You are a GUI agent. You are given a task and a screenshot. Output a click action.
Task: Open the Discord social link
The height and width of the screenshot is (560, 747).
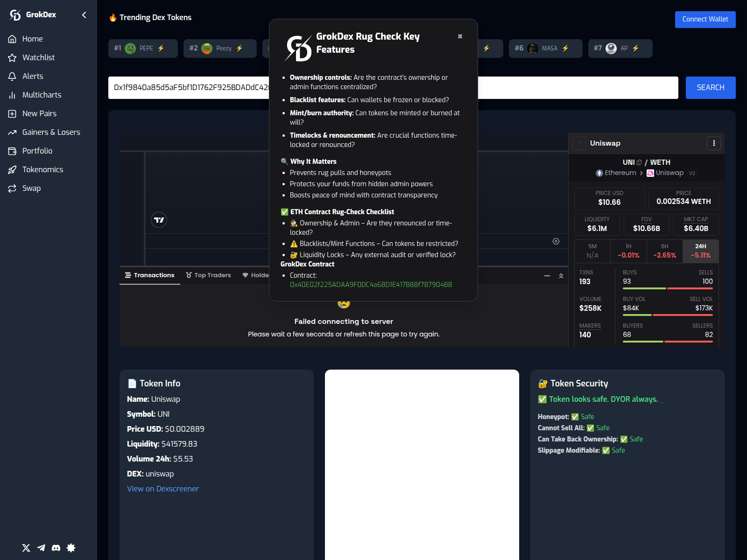56,548
